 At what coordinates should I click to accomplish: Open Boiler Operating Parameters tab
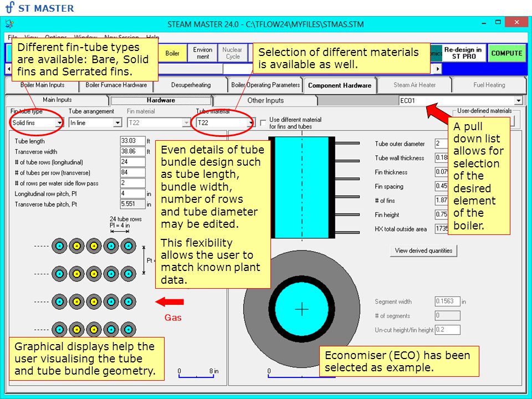point(265,85)
